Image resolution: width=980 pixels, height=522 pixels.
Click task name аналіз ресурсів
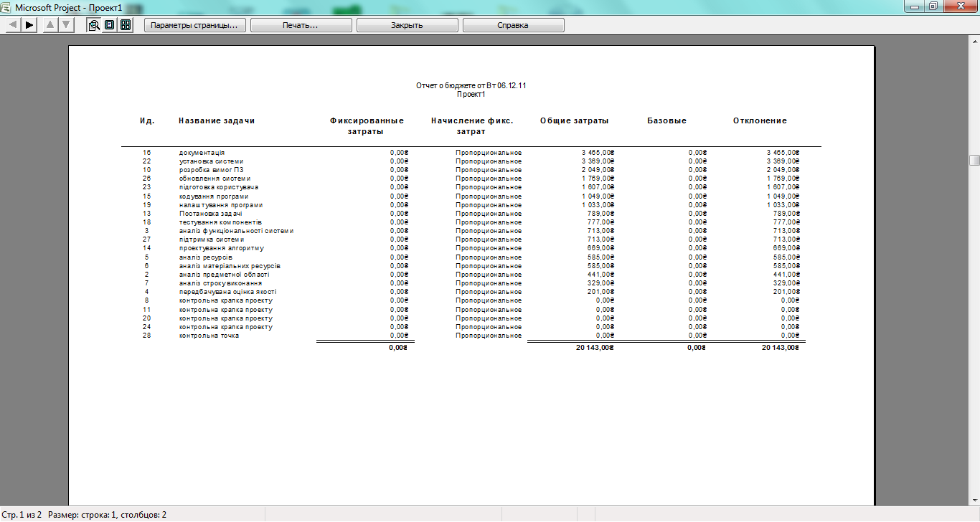[x=205, y=257]
